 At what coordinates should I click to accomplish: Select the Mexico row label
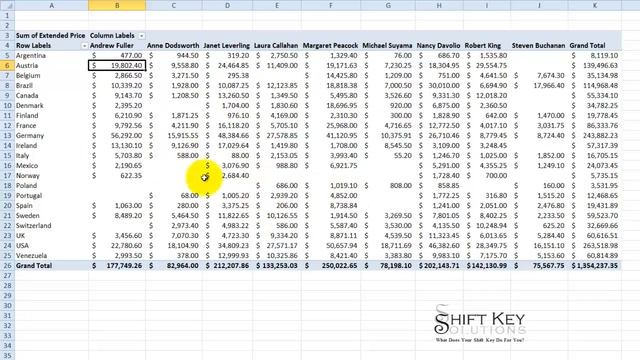(x=51, y=166)
